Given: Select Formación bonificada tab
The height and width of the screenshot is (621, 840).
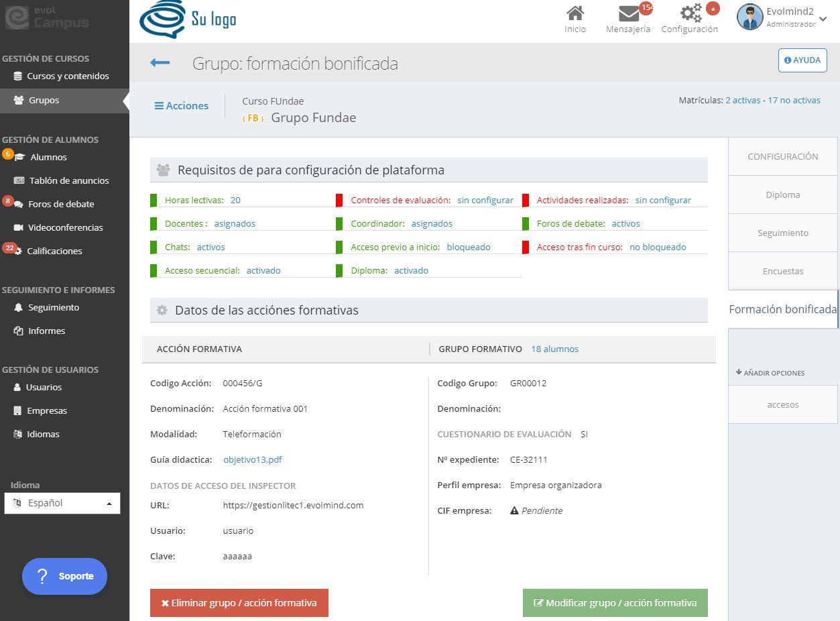Looking at the screenshot, I should pyautogui.click(x=783, y=309).
